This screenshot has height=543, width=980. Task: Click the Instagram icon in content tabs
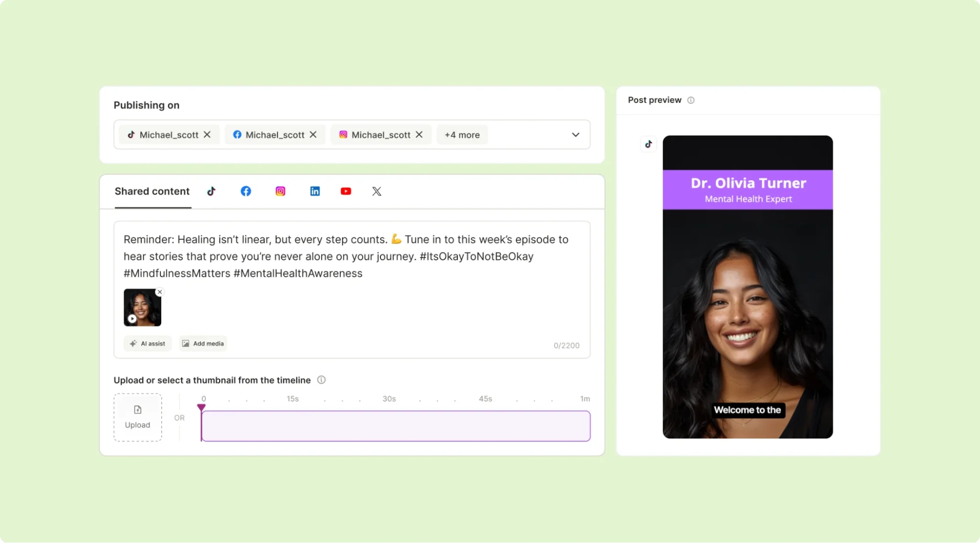[280, 191]
